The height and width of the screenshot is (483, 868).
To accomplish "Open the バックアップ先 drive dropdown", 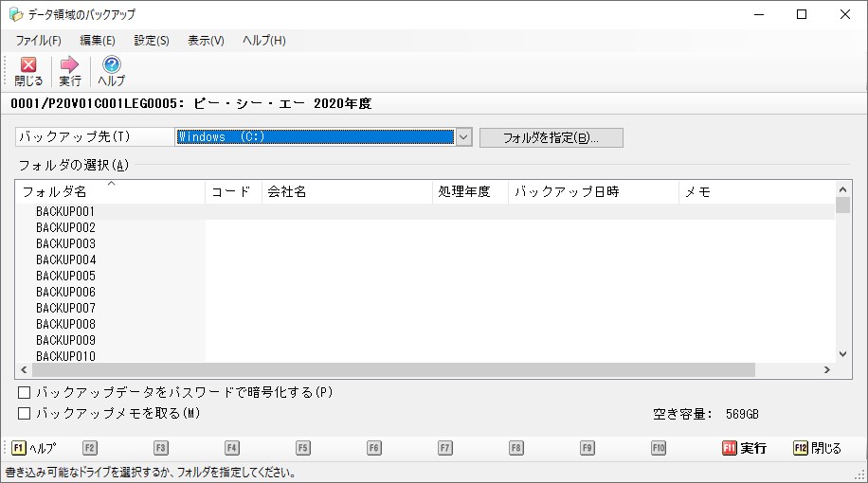I will [463, 137].
